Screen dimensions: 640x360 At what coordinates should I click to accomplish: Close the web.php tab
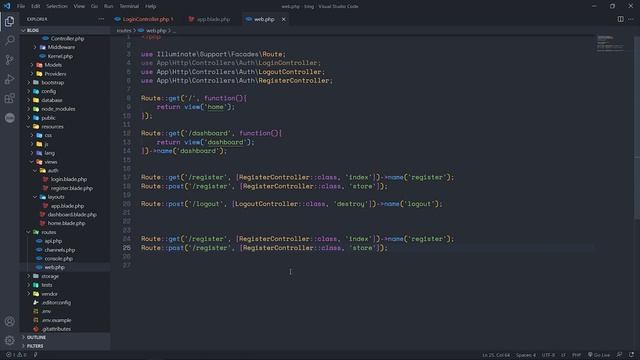(x=283, y=19)
